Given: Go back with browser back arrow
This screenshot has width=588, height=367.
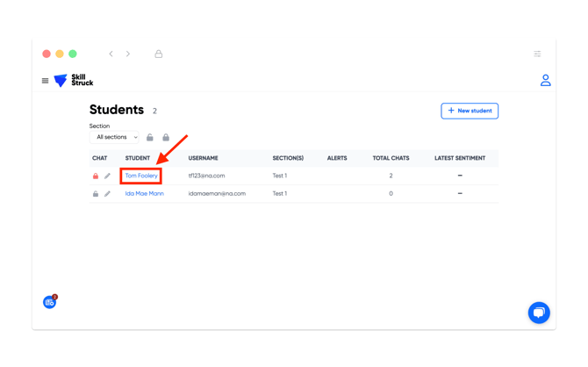Looking at the screenshot, I should point(111,54).
